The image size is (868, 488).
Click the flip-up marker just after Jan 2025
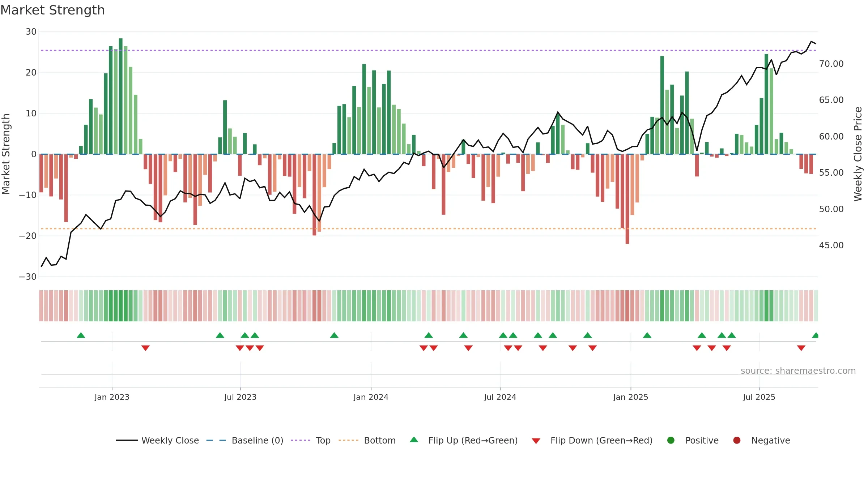tap(647, 335)
